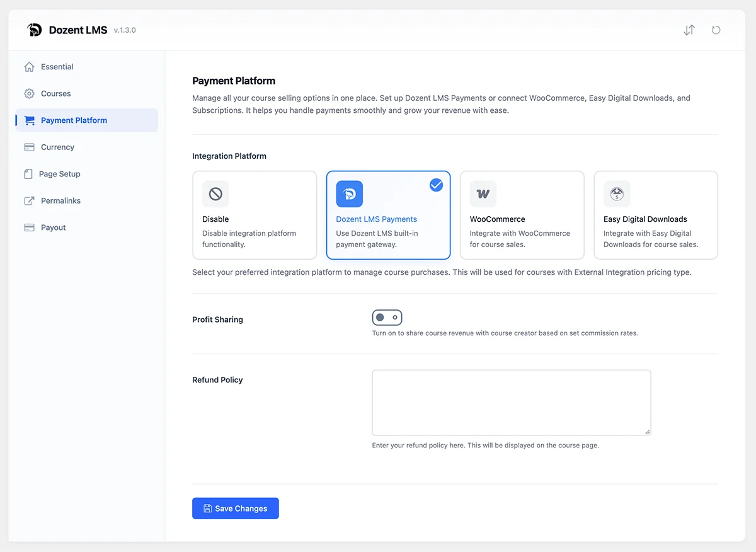Click the Profit Sharing label
Viewport: 756px width, 552px height.
[x=217, y=319]
